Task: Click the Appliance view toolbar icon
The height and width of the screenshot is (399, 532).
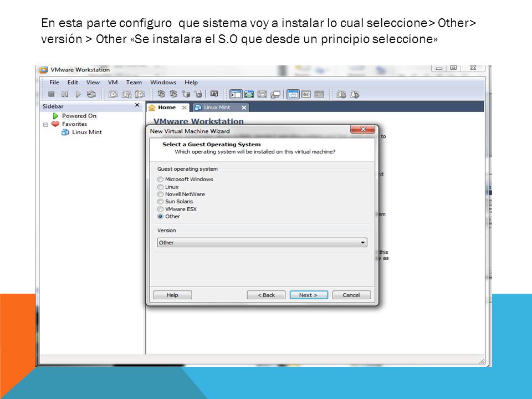Action: point(306,94)
